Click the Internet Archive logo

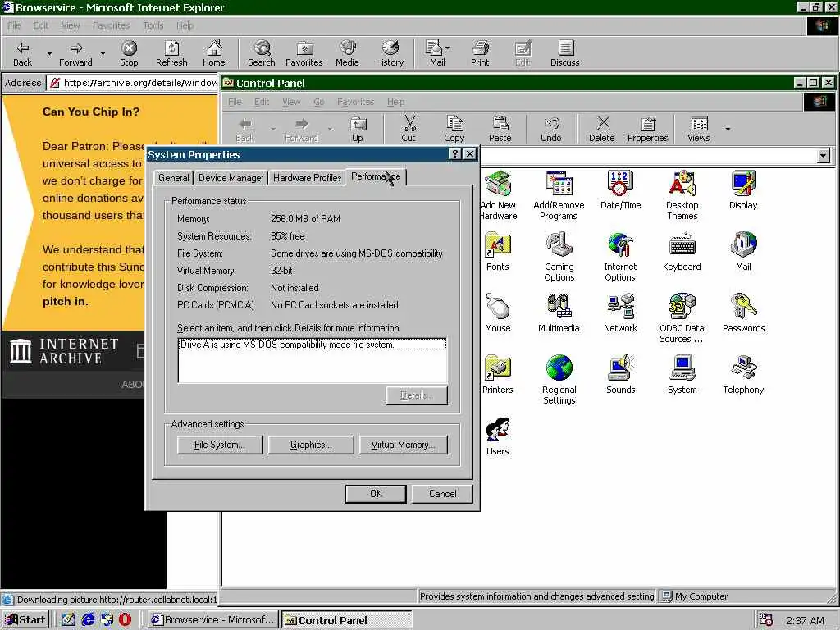tap(64, 351)
